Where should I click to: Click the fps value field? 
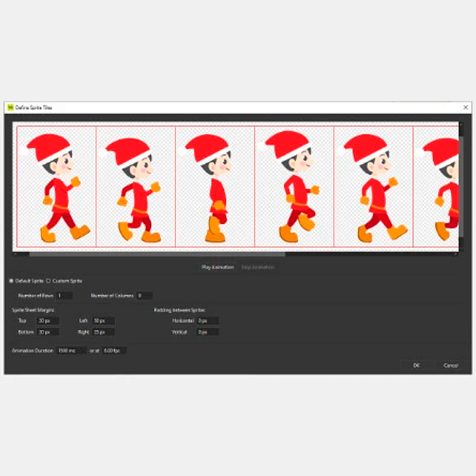[x=114, y=350]
